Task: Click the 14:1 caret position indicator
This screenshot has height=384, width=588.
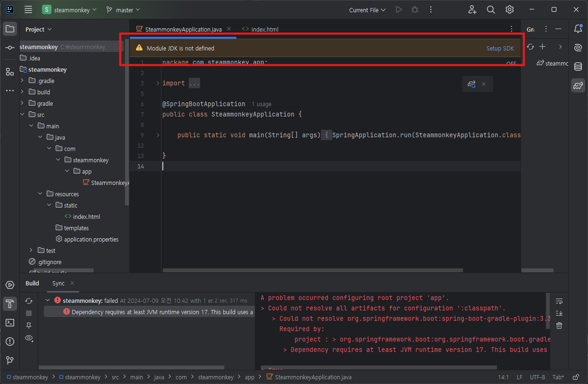Action: (504, 377)
